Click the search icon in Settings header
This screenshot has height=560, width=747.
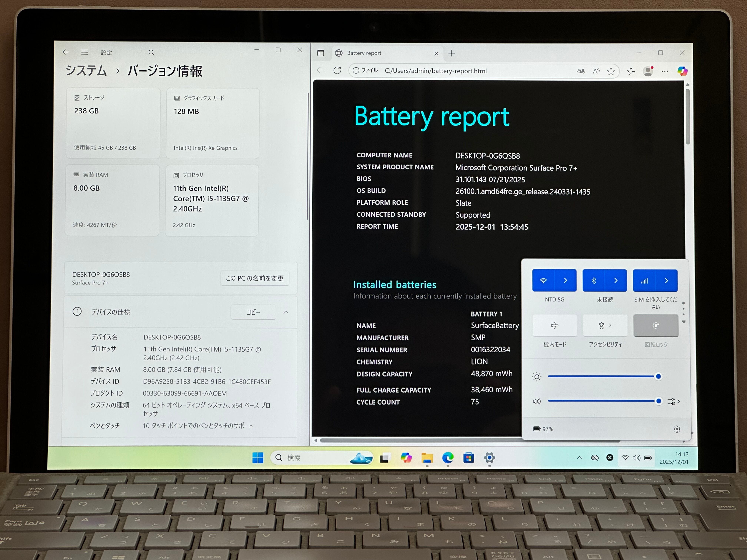[x=151, y=53]
